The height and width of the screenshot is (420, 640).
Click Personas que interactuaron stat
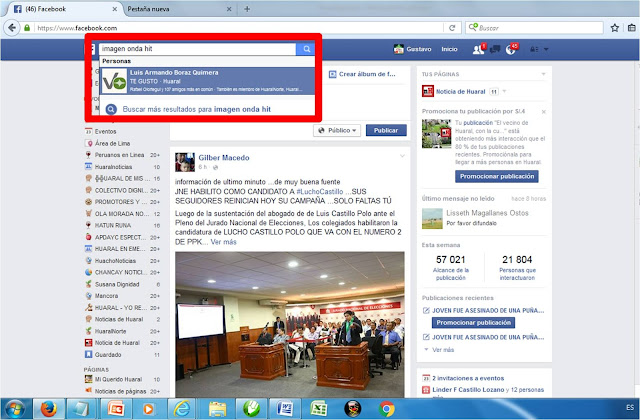click(x=517, y=267)
